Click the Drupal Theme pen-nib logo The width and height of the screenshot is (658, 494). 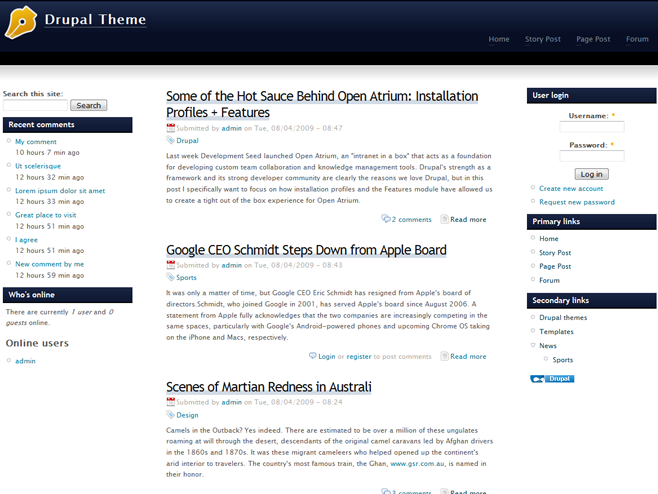[x=21, y=22]
